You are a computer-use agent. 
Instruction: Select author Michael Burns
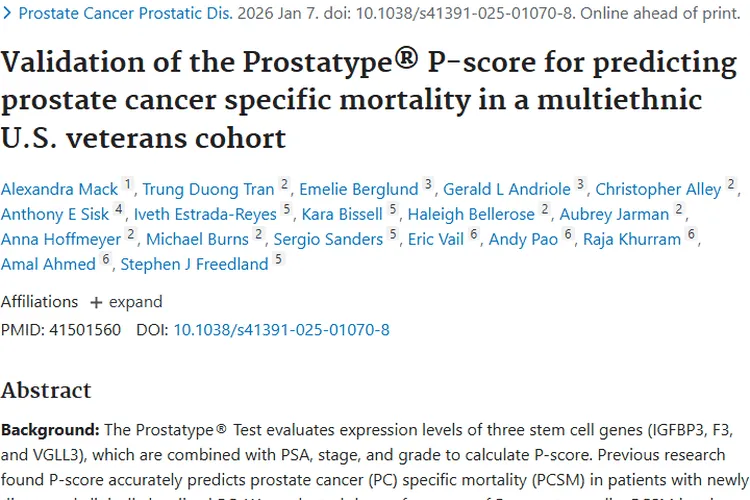[198, 239]
